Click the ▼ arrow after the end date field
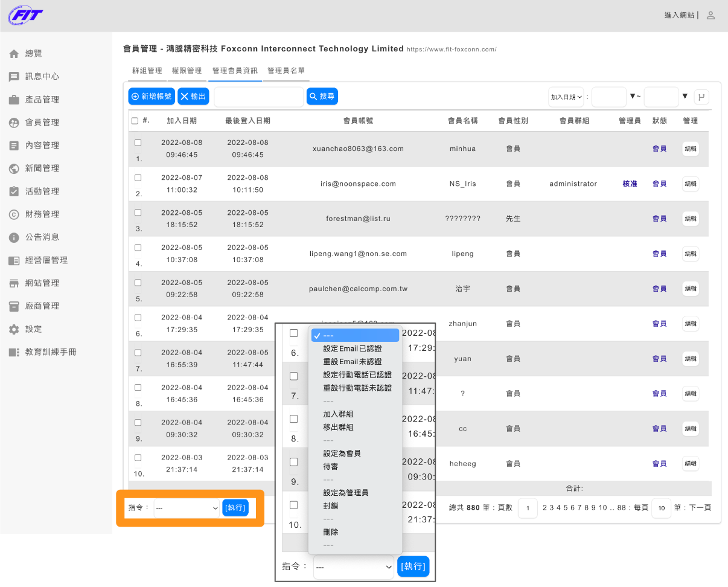728x587 pixels. (685, 96)
